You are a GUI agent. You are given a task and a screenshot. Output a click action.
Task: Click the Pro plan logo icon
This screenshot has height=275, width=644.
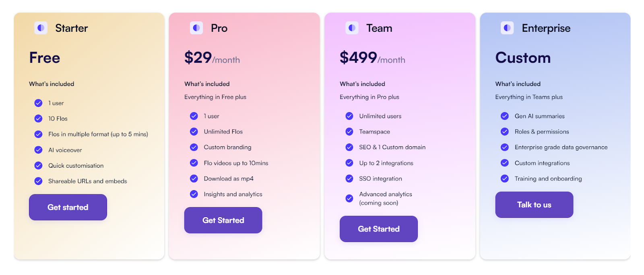pos(196,28)
